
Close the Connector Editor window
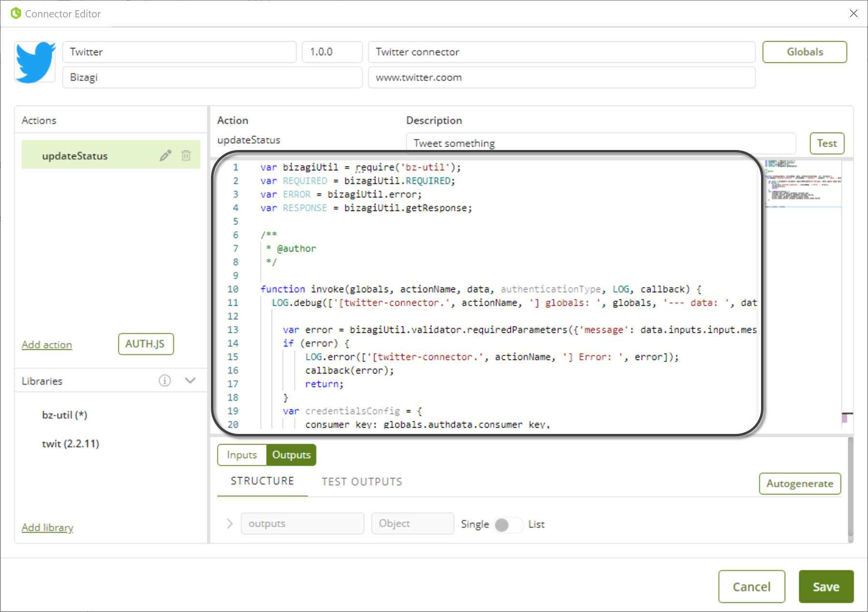point(853,14)
